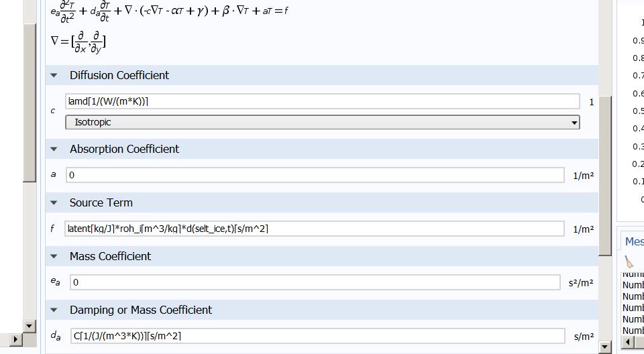Click left tree panel scroll-right arrow
This screenshot has height=354, width=644.
click(16, 340)
